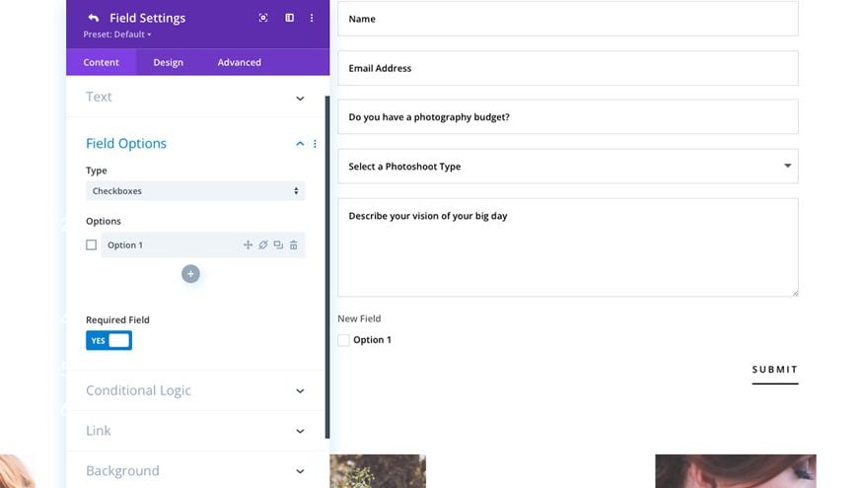
Task: Open the Type dropdown showing Checkboxes
Action: point(195,191)
